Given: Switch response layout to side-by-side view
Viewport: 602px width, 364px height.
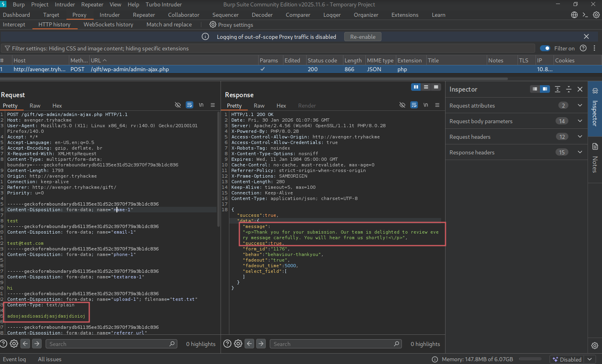Looking at the screenshot, I should pyautogui.click(x=416, y=87).
